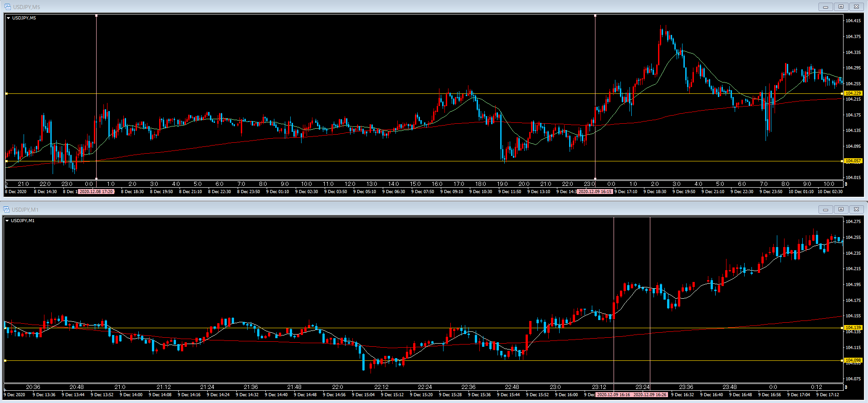Open the USDJPY,M5 chart label dropdown triangle
The width and height of the screenshot is (868, 403).
(9, 18)
